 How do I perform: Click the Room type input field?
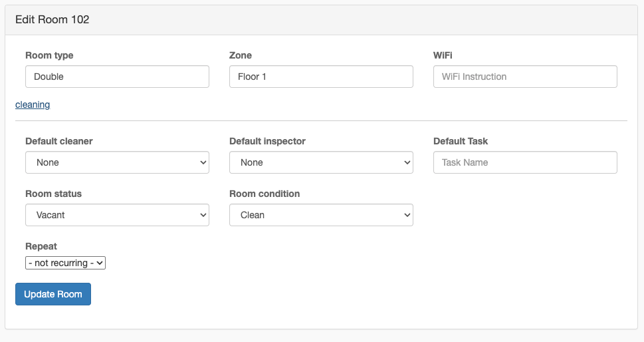(x=117, y=77)
